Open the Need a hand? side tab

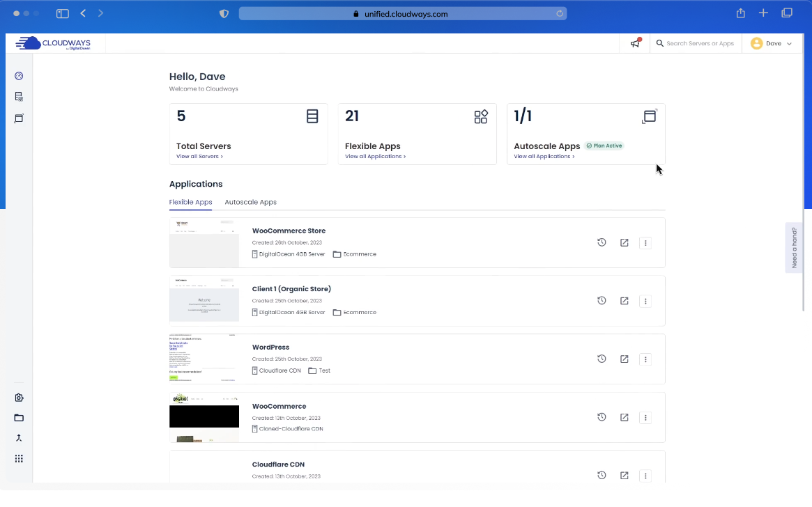pyautogui.click(x=794, y=247)
